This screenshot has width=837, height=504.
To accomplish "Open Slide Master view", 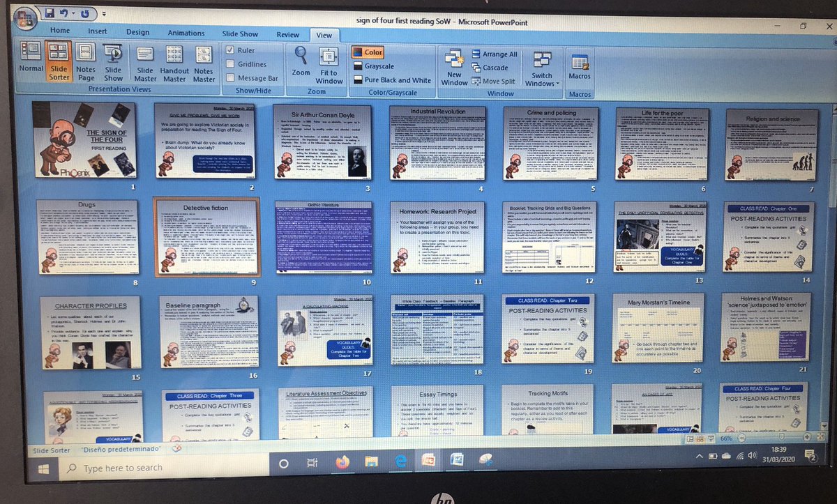I will pyautogui.click(x=145, y=64).
